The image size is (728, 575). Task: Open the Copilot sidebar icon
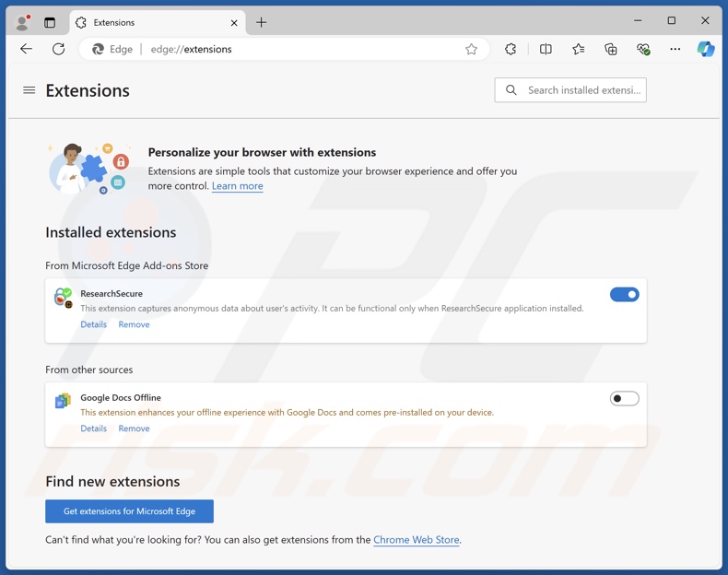tap(706, 49)
